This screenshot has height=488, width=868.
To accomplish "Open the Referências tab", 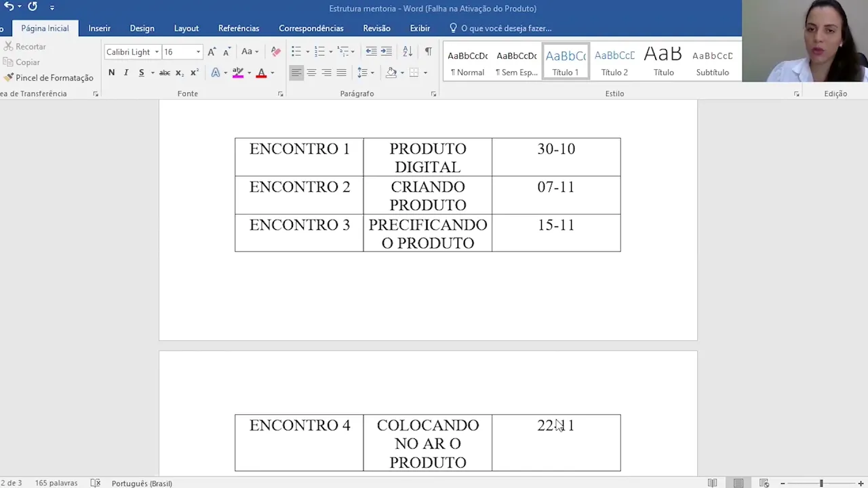I will click(x=239, y=28).
